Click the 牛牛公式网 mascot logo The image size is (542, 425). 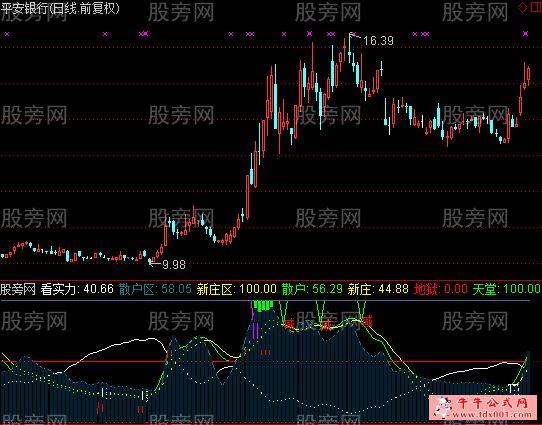(443, 406)
